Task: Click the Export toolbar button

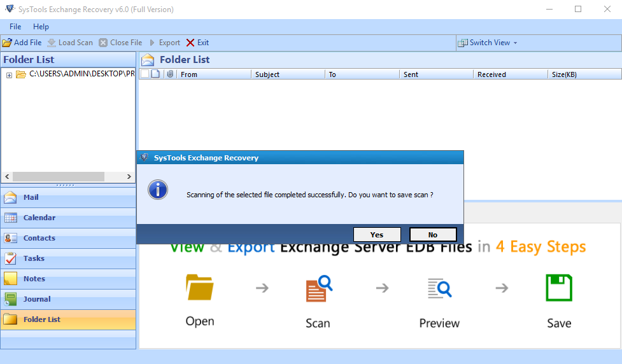Action: tap(165, 43)
